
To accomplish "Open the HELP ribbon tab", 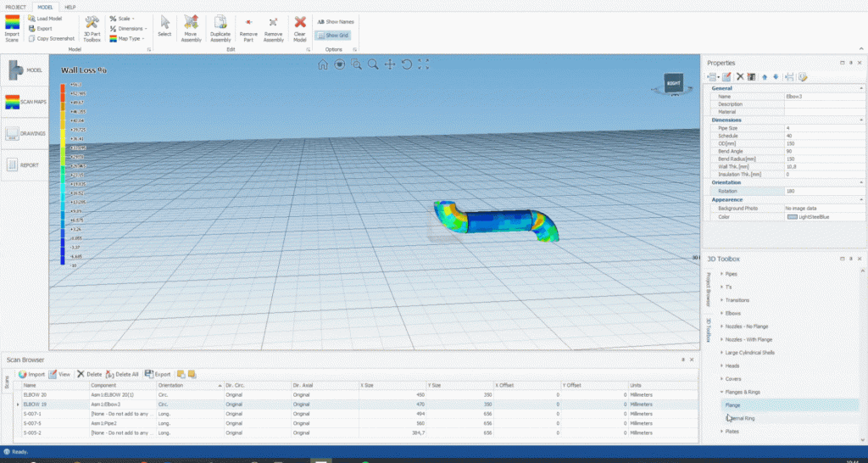I will (x=70, y=7).
